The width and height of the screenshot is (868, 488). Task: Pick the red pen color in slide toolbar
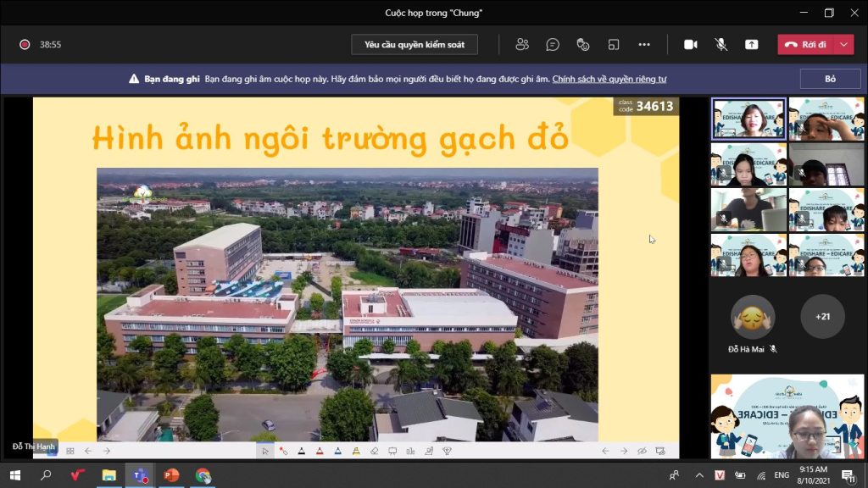[x=319, y=451]
